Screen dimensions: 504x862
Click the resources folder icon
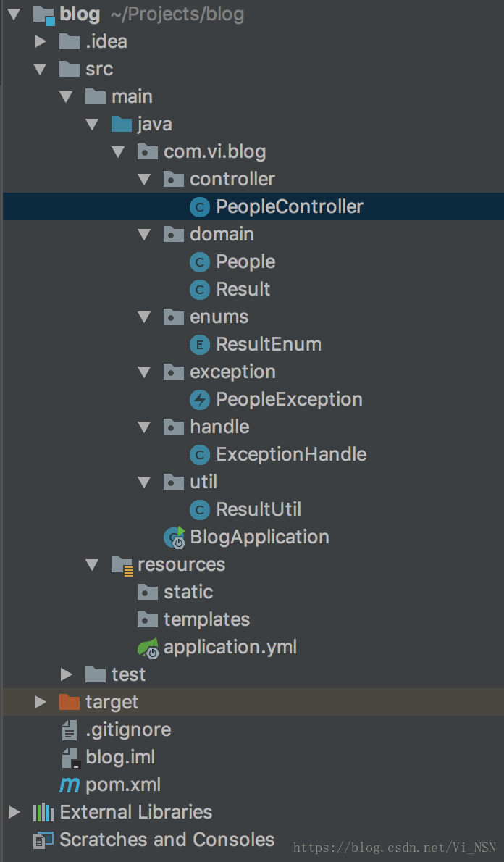122,565
